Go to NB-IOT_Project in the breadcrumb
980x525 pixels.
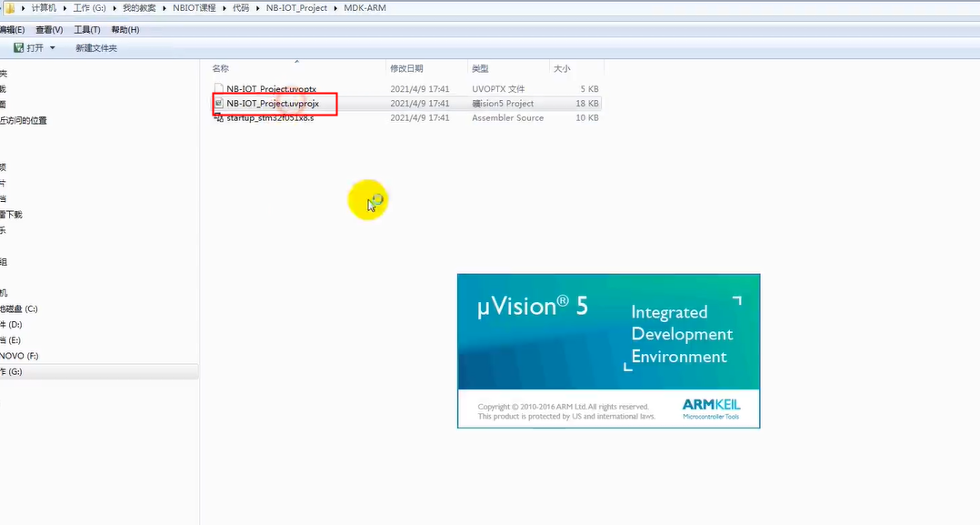[x=297, y=8]
